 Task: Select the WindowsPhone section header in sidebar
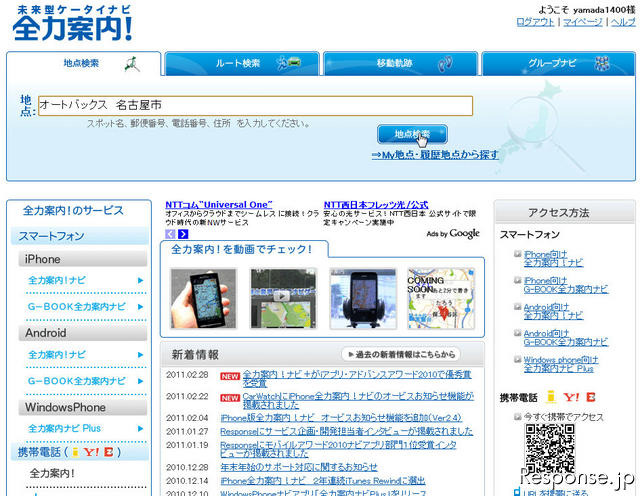point(83,407)
